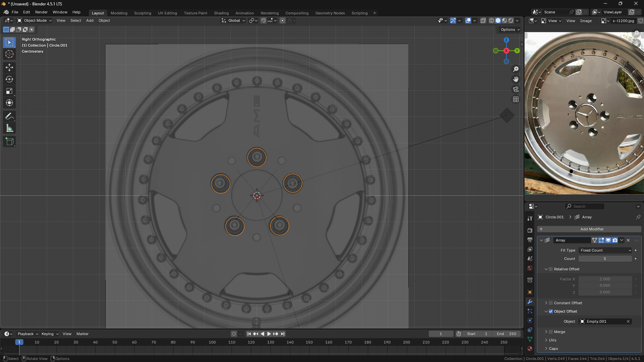
Task: Uncheck the Object Offset checkbox
Action: click(551, 311)
